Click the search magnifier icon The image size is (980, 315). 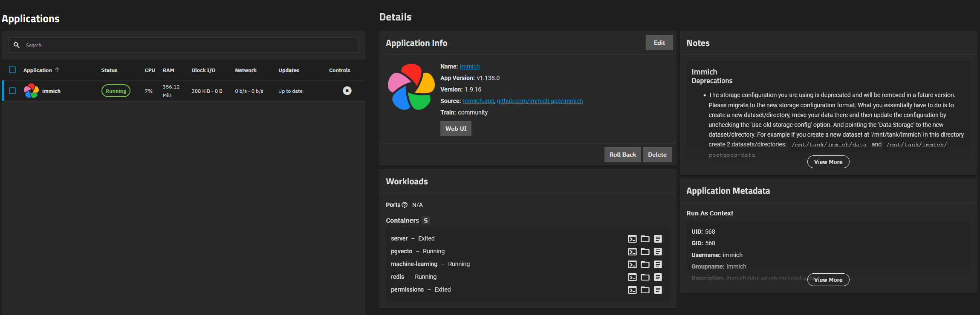pos(17,45)
